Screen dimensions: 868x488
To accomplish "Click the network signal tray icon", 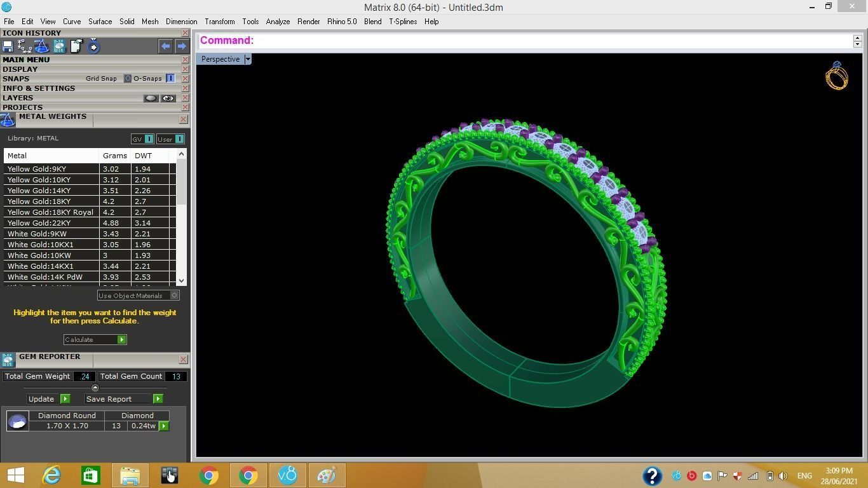I will click(753, 476).
